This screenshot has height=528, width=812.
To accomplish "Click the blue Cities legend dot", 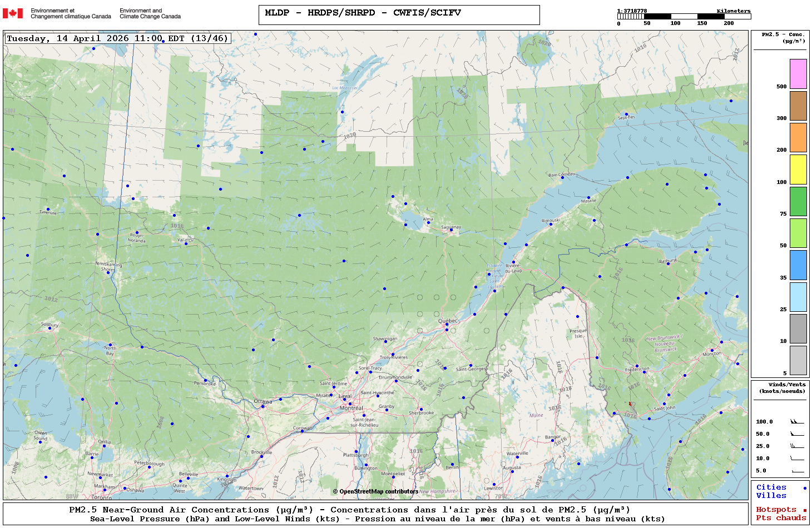I will point(805,488).
